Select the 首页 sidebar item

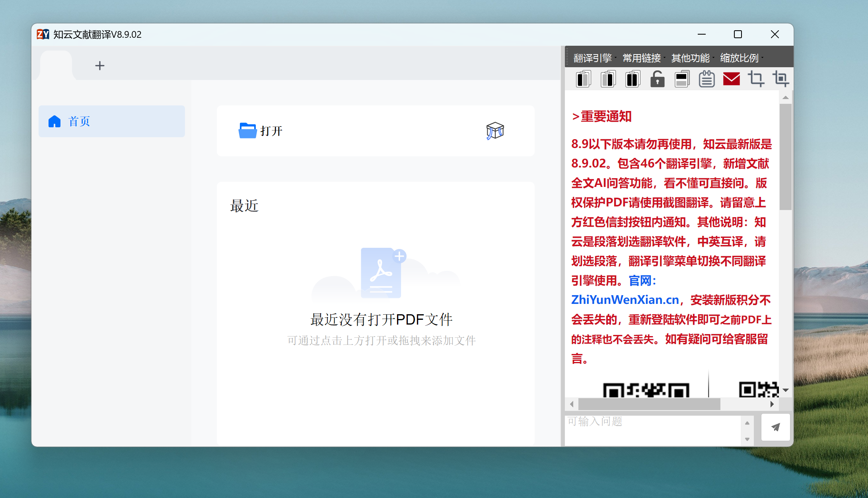tap(112, 121)
